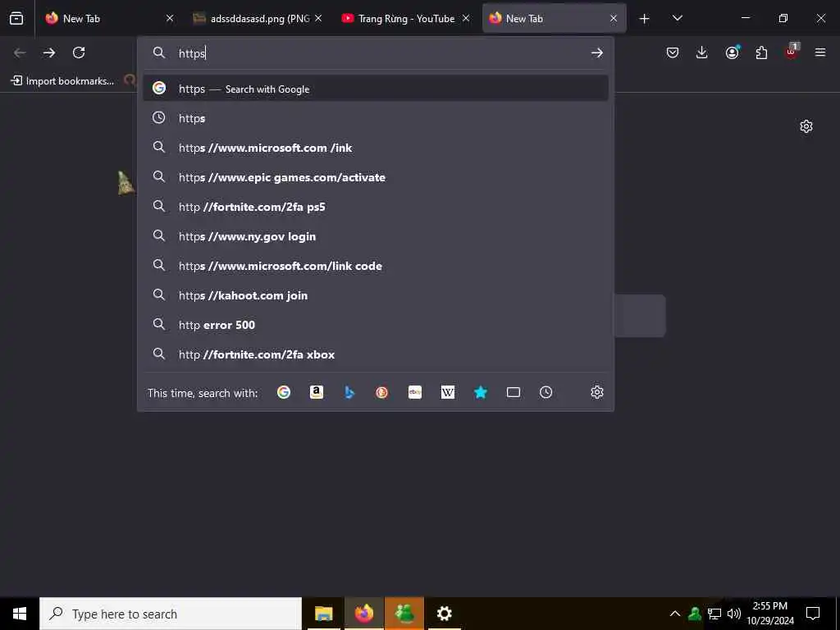Search bookmarks with the star icon
The image size is (840, 630).
coord(481,392)
